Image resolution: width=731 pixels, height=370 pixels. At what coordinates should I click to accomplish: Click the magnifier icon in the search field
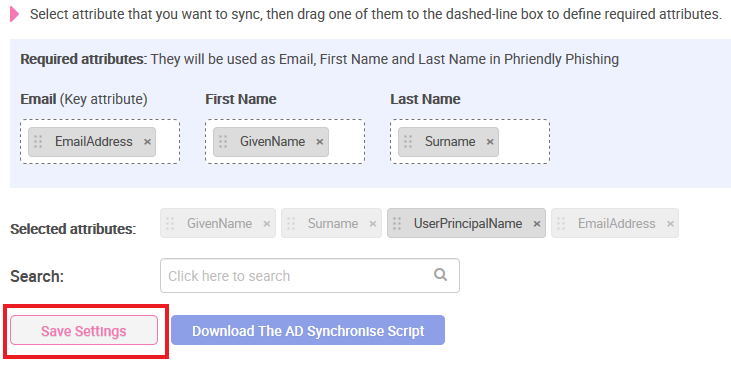(x=441, y=274)
